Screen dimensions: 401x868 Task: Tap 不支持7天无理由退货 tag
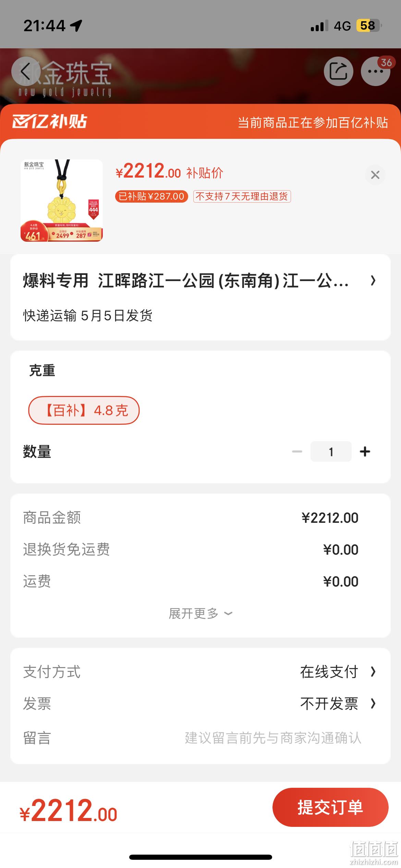click(242, 196)
